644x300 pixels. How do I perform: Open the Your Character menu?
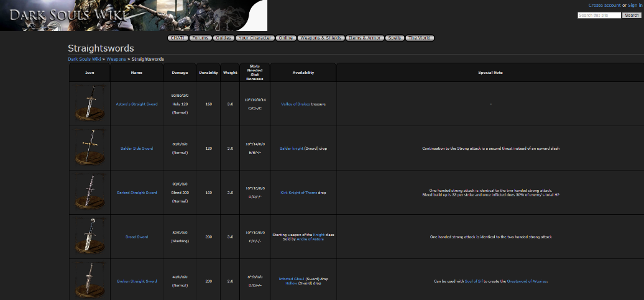pos(255,38)
